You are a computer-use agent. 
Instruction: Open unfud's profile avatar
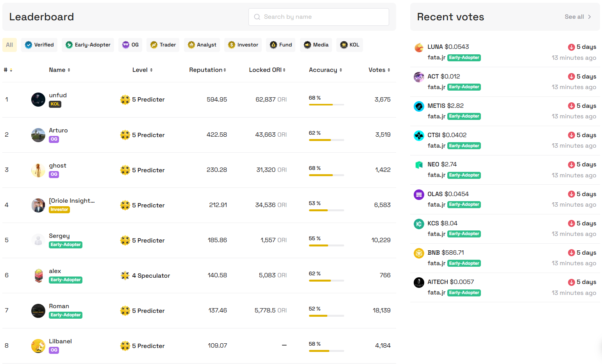coord(38,100)
